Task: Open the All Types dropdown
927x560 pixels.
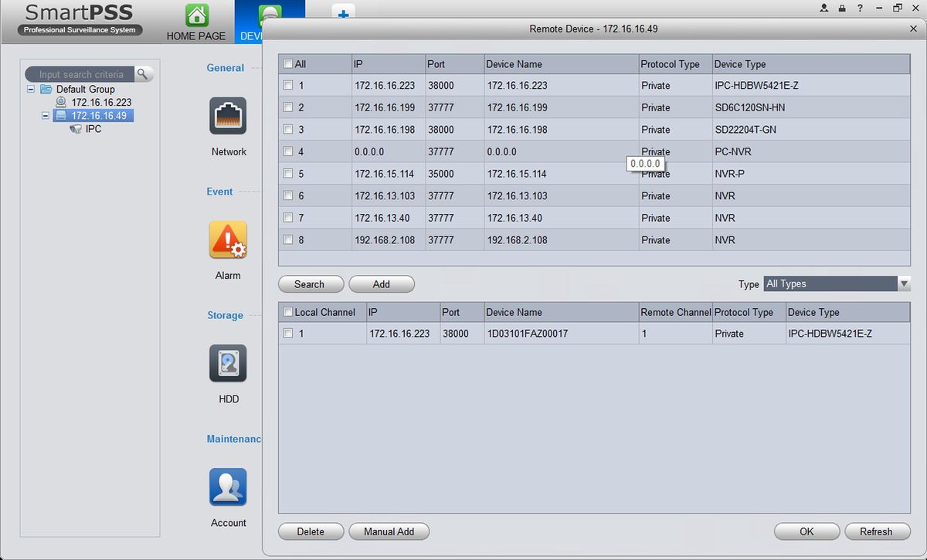Action: (x=837, y=283)
